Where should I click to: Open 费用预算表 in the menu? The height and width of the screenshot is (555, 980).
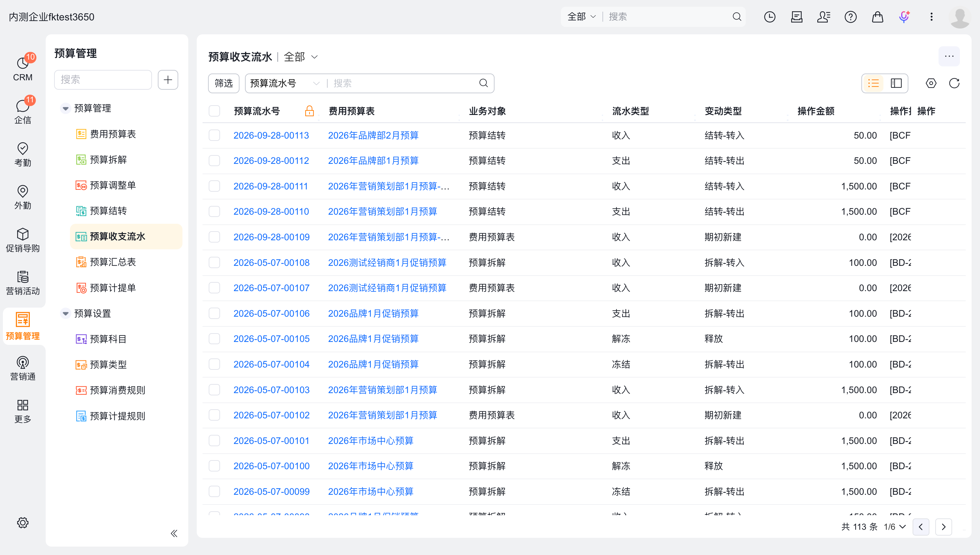[112, 134]
